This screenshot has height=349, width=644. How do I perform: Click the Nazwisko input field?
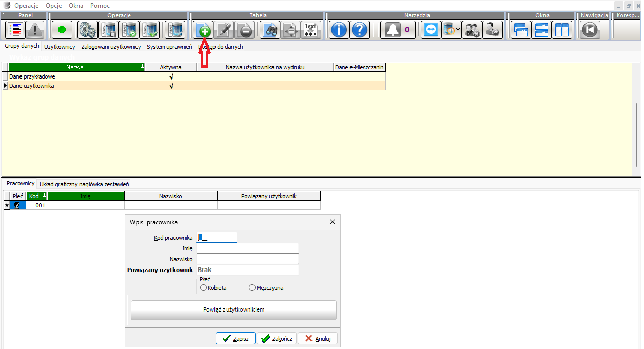point(247,259)
